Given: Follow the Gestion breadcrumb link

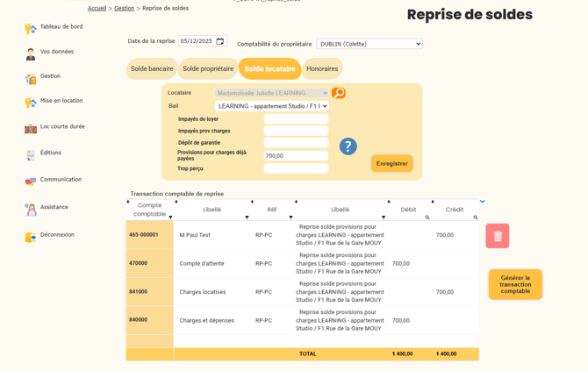Looking at the screenshot, I should point(124,8).
